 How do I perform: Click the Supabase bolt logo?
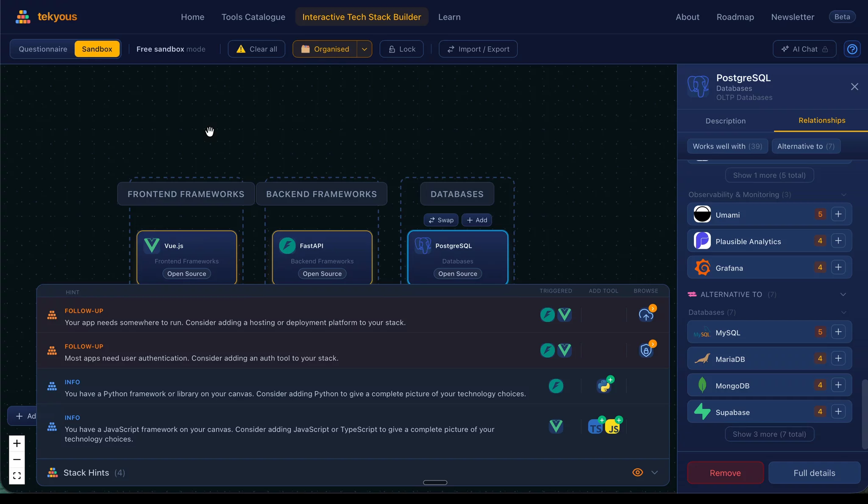pyautogui.click(x=702, y=412)
